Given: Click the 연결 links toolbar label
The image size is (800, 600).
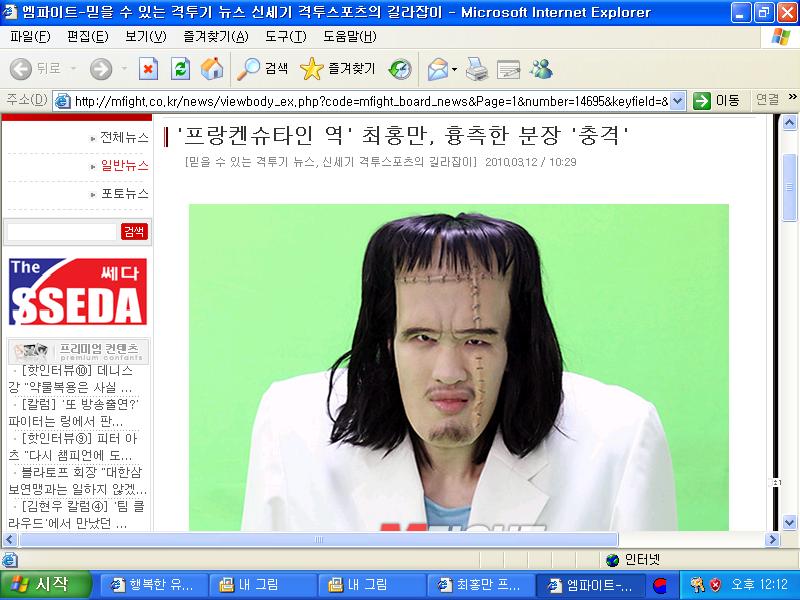Looking at the screenshot, I should point(767,99).
